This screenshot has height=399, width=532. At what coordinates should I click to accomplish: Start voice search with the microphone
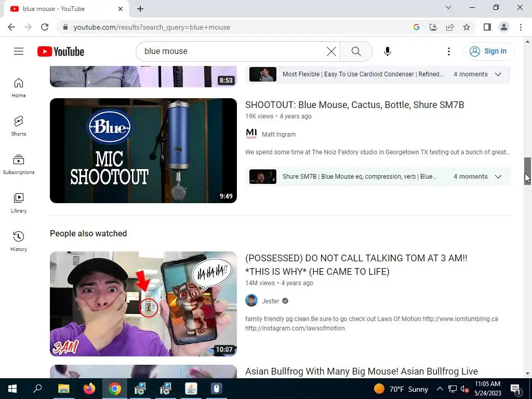388,51
